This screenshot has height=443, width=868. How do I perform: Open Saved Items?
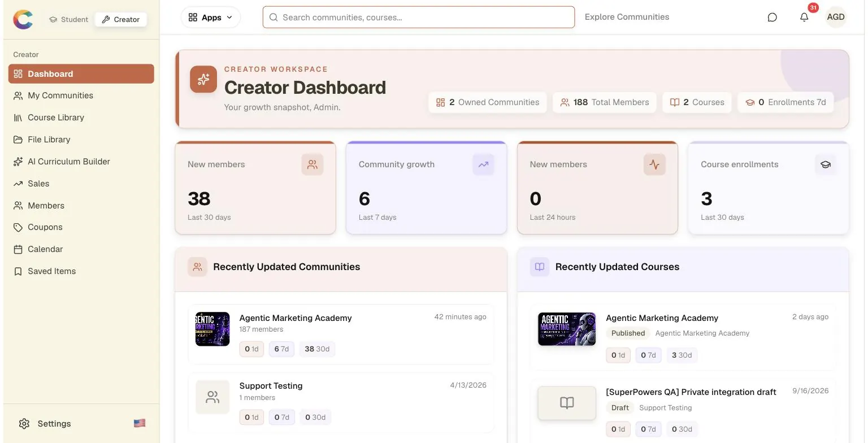(x=81, y=271)
